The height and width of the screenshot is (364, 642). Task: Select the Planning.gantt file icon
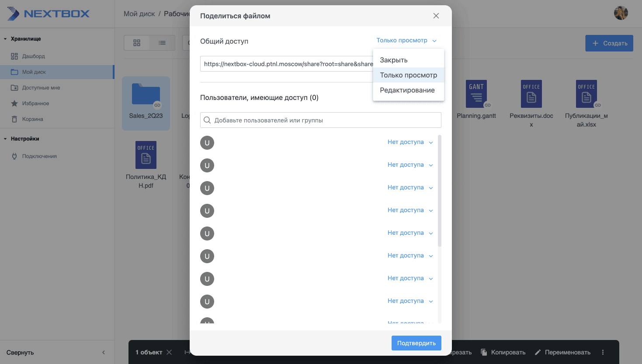[476, 94]
